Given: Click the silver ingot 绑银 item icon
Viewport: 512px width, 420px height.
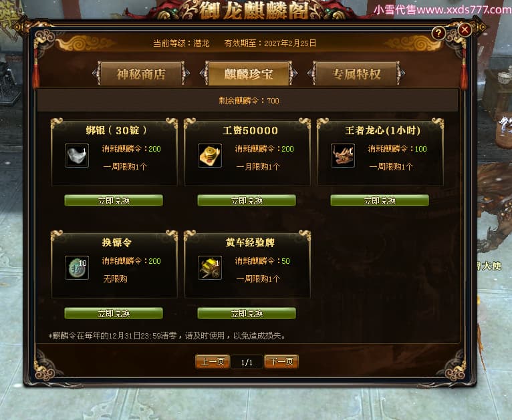Looking at the screenshot, I should [x=77, y=156].
